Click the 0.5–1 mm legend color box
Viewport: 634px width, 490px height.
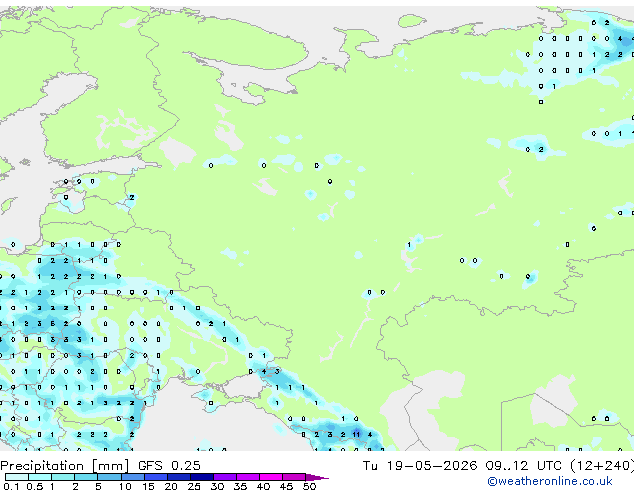tap(40, 477)
